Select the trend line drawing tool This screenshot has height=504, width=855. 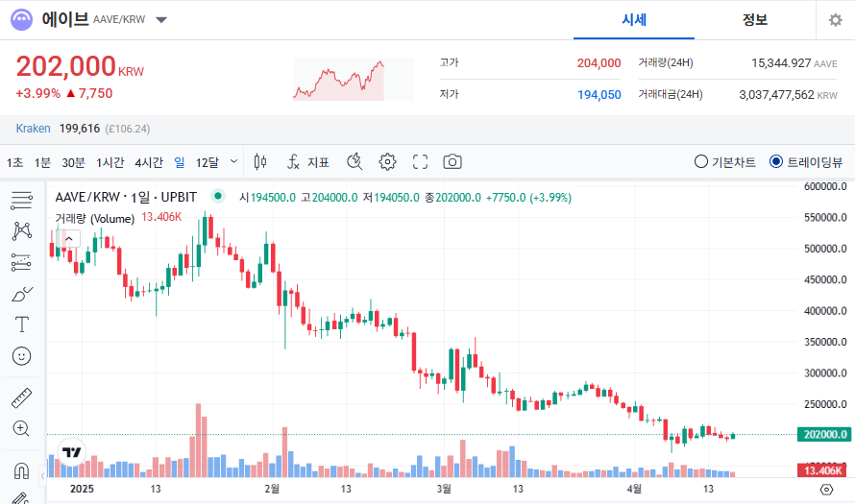coord(22,201)
